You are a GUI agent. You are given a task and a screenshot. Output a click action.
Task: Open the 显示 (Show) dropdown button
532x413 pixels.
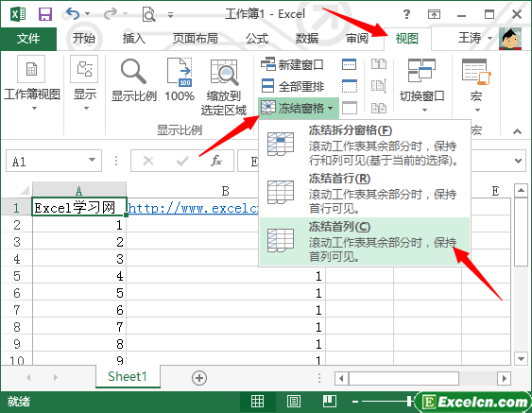pos(85,83)
